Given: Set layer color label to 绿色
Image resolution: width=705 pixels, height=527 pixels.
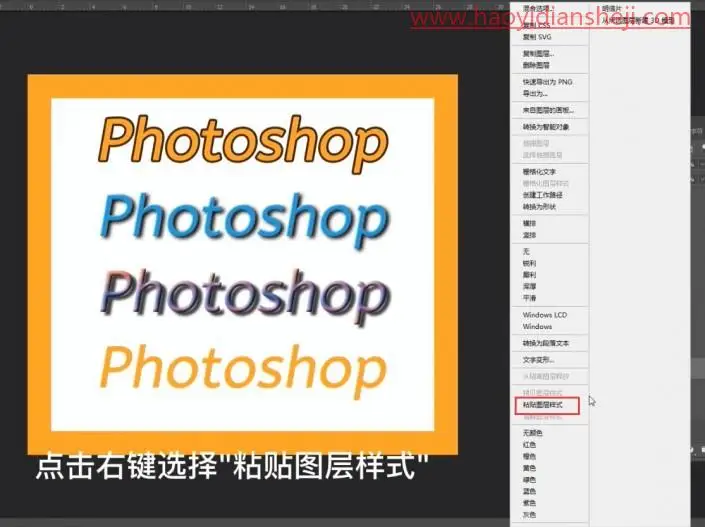Looking at the screenshot, I should tap(529, 480).
